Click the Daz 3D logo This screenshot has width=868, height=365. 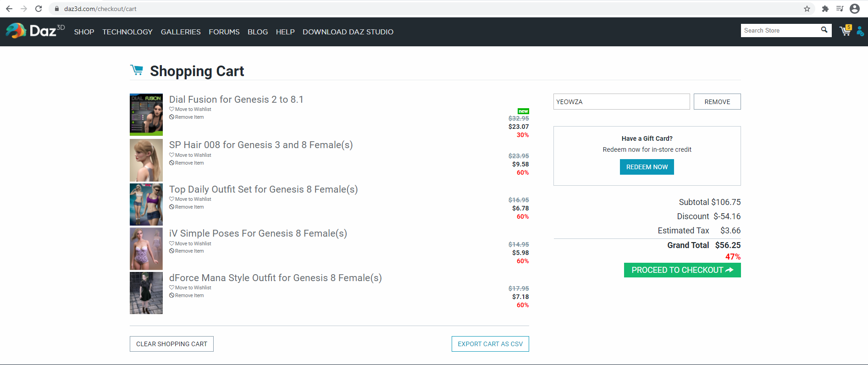[x=35, y=31]
